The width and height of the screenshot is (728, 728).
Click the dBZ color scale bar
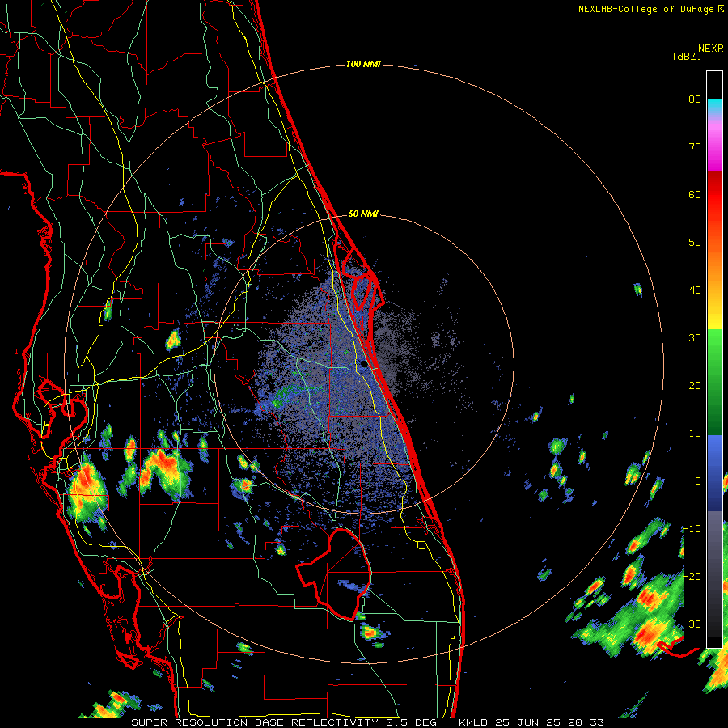(714, 359)
